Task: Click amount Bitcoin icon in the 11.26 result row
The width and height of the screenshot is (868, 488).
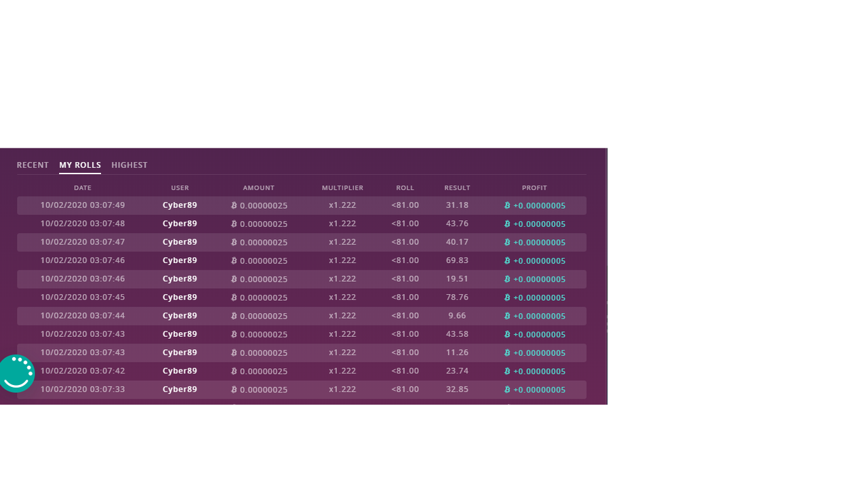Action: pos(234,353)
